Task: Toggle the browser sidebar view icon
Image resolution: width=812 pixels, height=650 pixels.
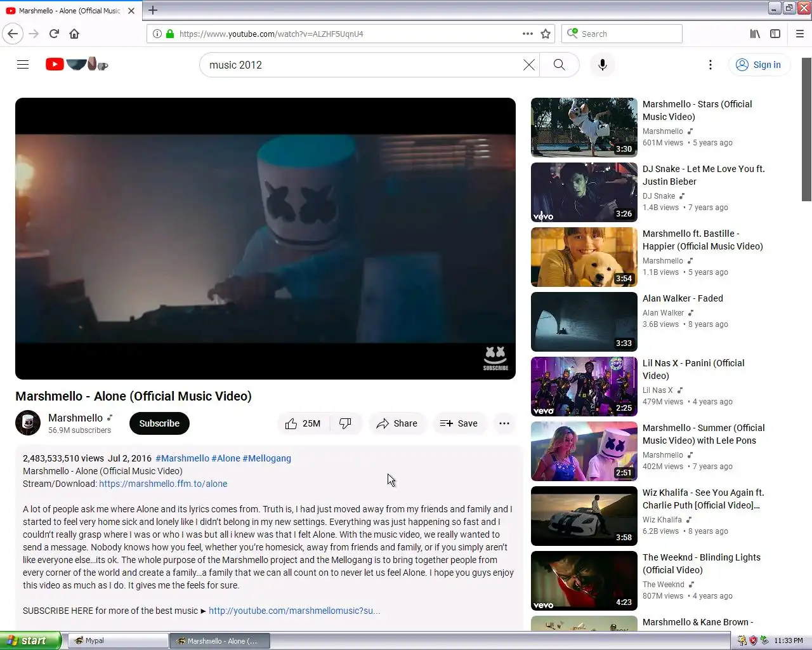Action: tap(775, 34)
